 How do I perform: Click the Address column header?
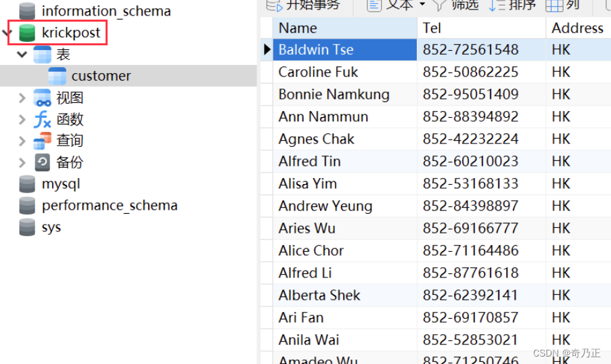(x=579, y=28)
